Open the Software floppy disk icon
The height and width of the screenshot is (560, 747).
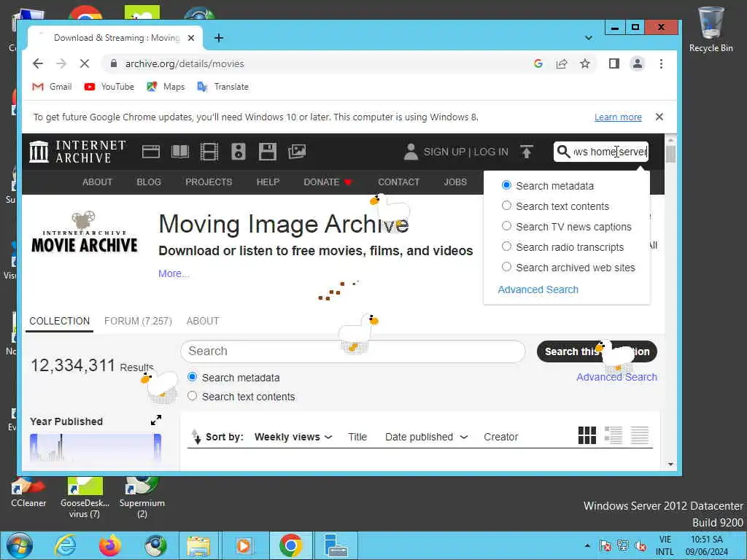267,152
